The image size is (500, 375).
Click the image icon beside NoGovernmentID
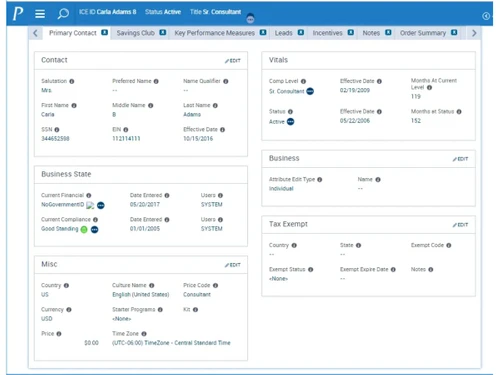(90, 205)
